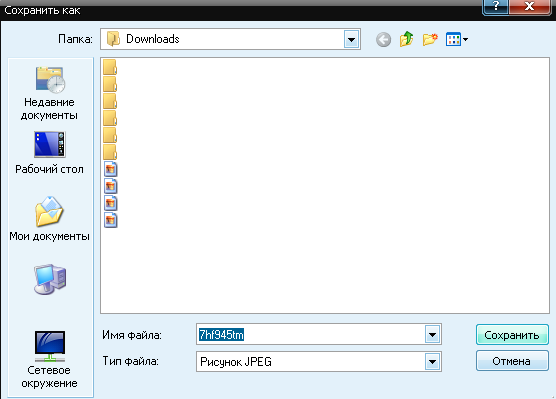Create a new folder icon
The image size is (556, 399).
click(x=430, y=39)
